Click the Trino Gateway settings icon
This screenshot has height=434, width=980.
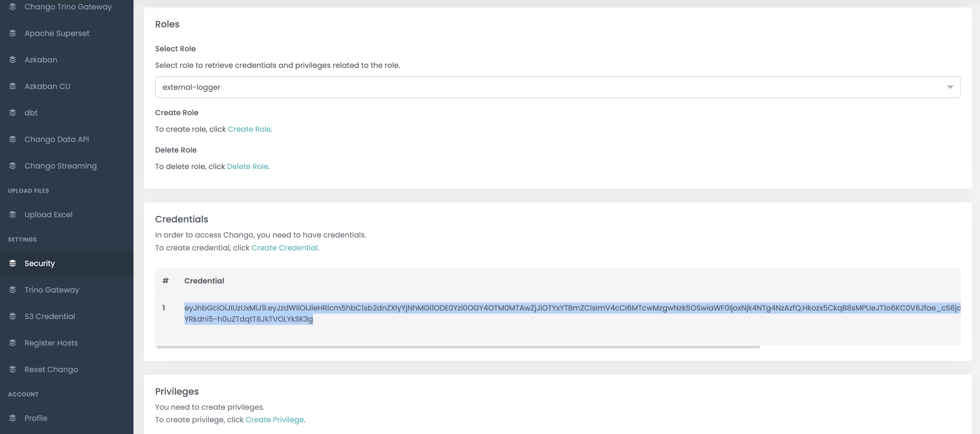point(13,290)
